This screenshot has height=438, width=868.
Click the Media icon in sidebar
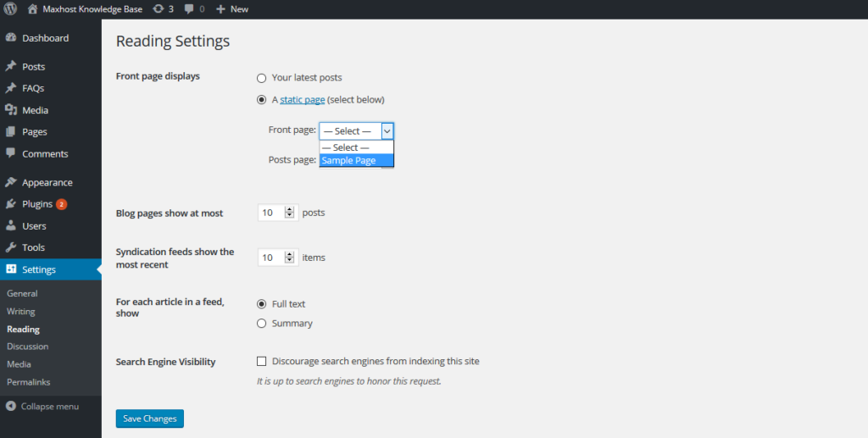tap(11, 110)
